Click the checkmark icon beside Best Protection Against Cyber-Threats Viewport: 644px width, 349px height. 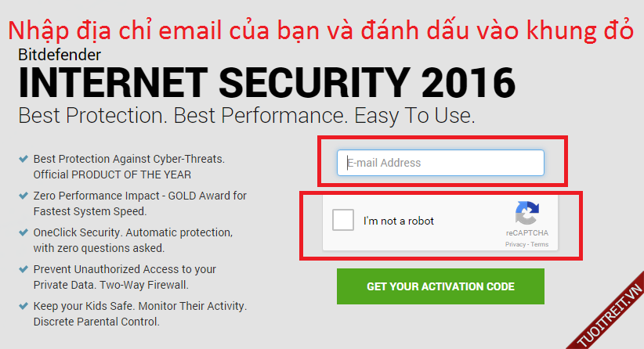point(24,159)
